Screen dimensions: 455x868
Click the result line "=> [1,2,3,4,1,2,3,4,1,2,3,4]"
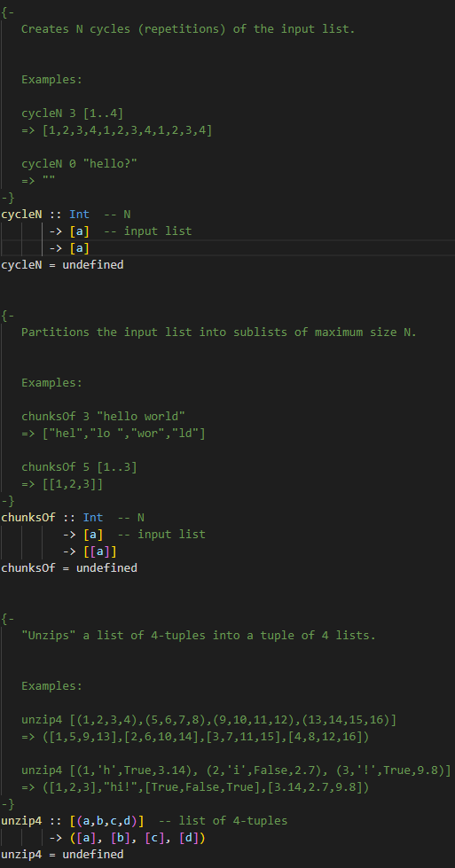pyautogui.click(x=116, y=130)
